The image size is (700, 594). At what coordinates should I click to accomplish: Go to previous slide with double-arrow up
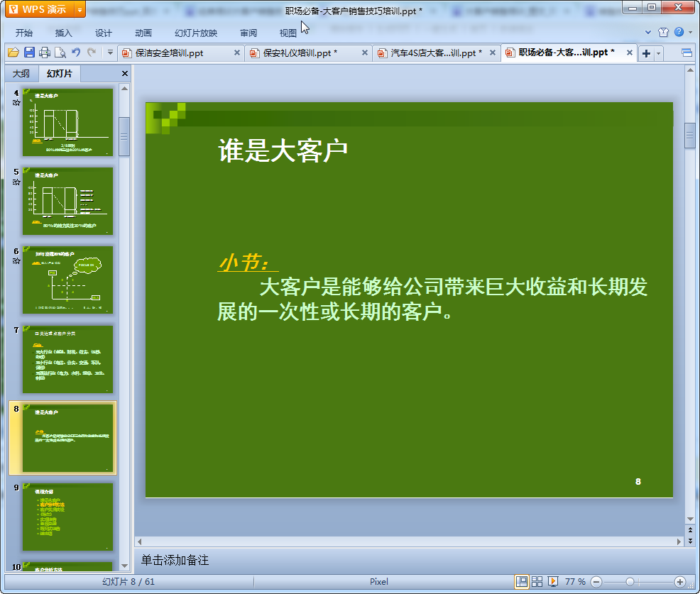point(690,530)
